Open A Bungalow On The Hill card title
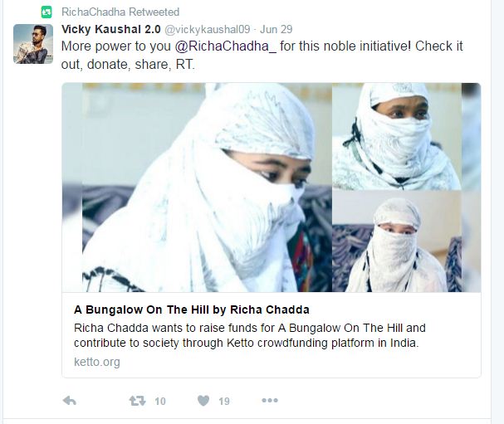Image resolution: width=504 pixels, height=424 pixels. pyautogui.click(x=192, y=309)
